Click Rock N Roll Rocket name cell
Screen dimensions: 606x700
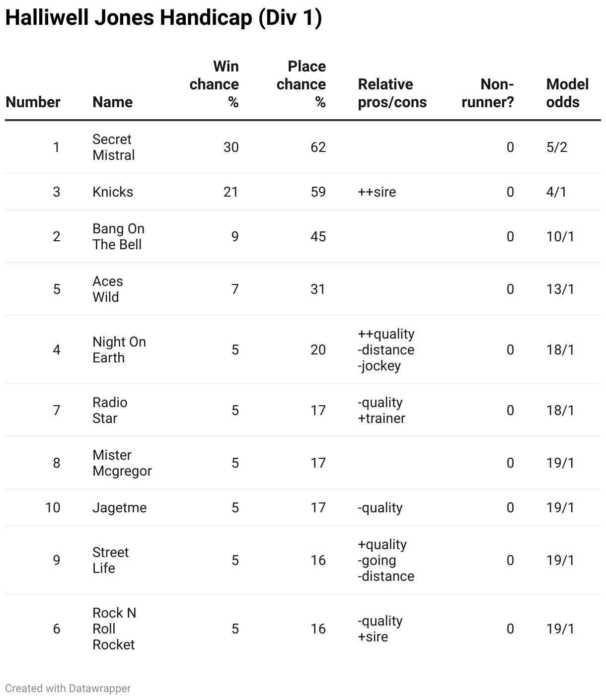[114, 629]
